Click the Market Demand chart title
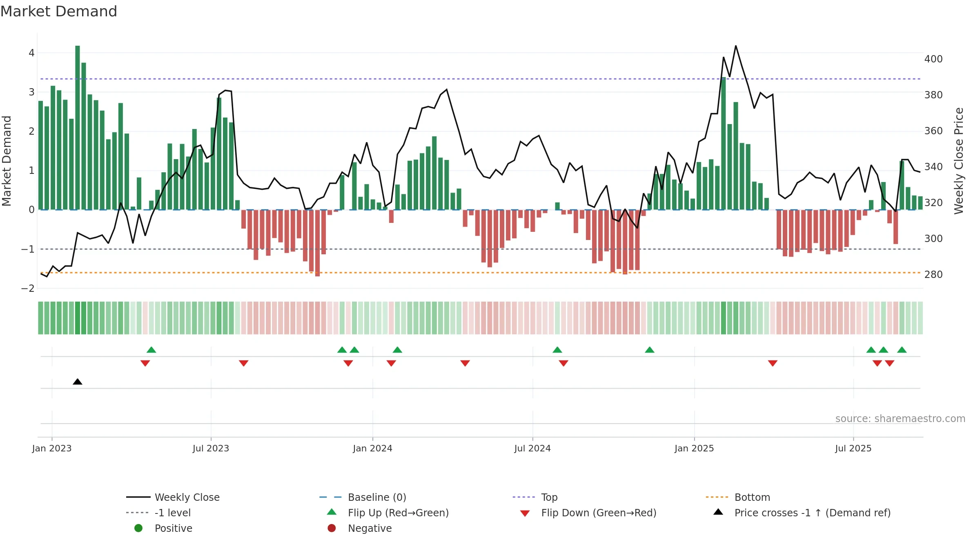Screen dimensions: 980x551 click(59, 11)
